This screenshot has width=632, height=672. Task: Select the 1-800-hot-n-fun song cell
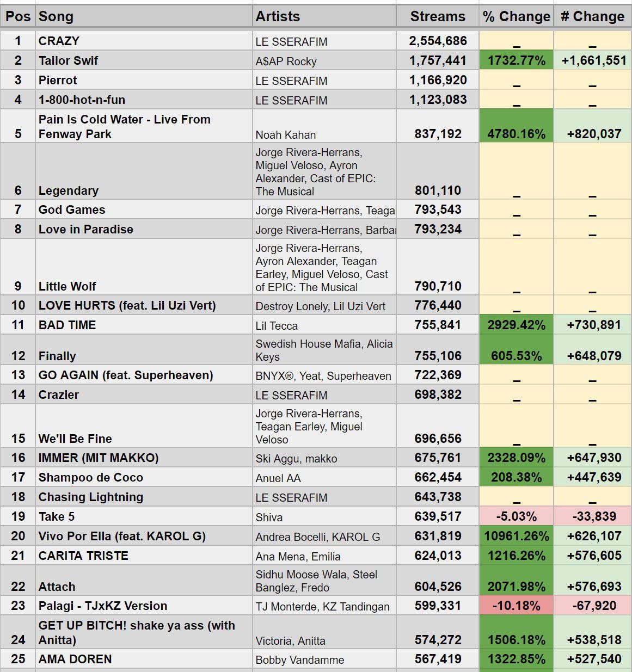(x=144, y=100)
